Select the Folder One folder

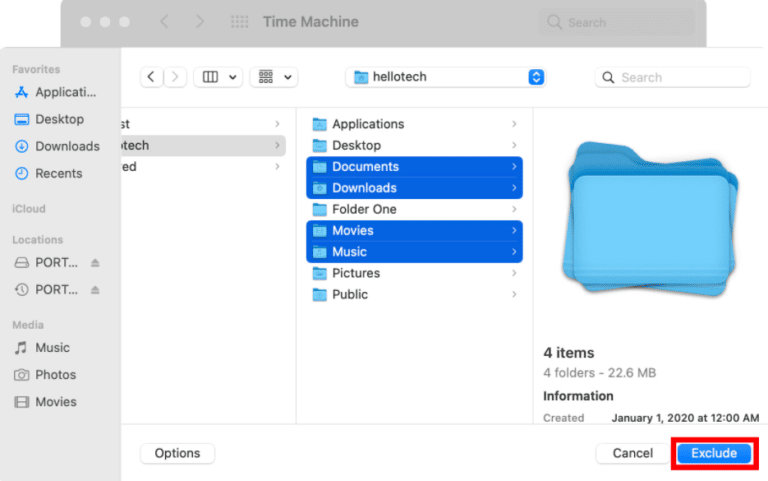364,209
